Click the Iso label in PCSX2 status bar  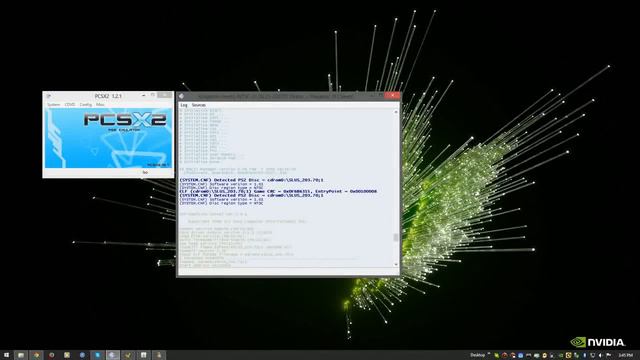point(145,172)
